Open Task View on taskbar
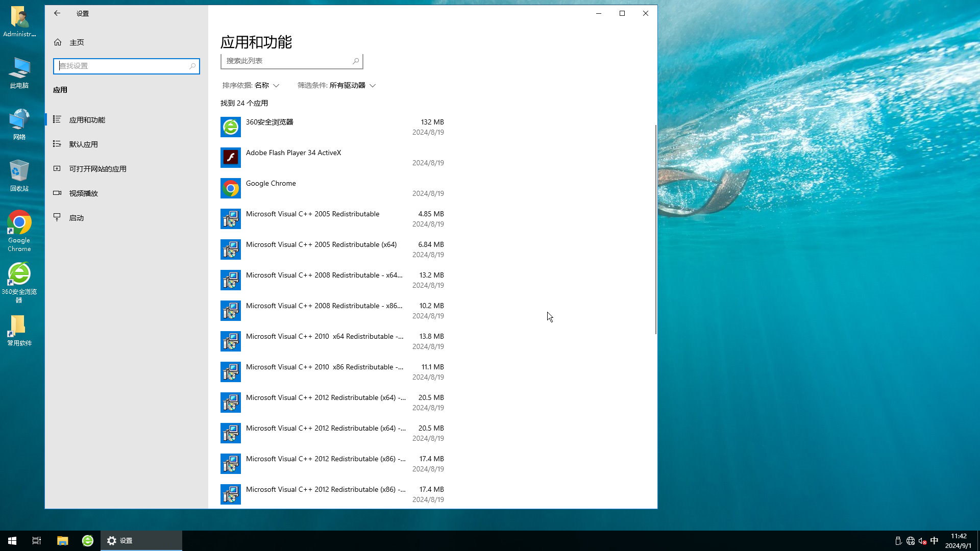Image resolution: width=980 pixels, height=551 pixels. [x=37, y=541]
